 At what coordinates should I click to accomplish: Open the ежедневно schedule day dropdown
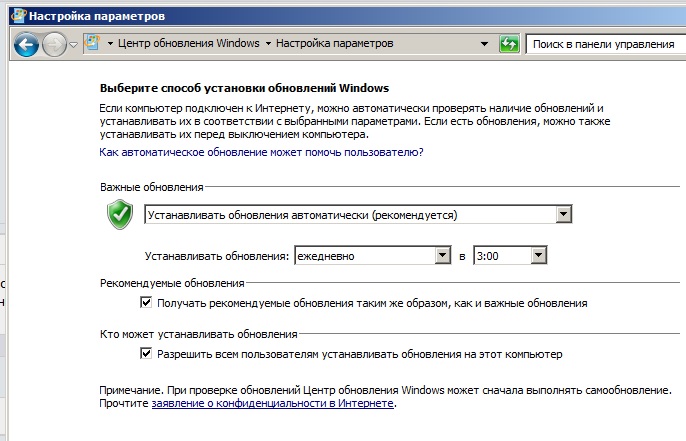(x=373, y=256)
